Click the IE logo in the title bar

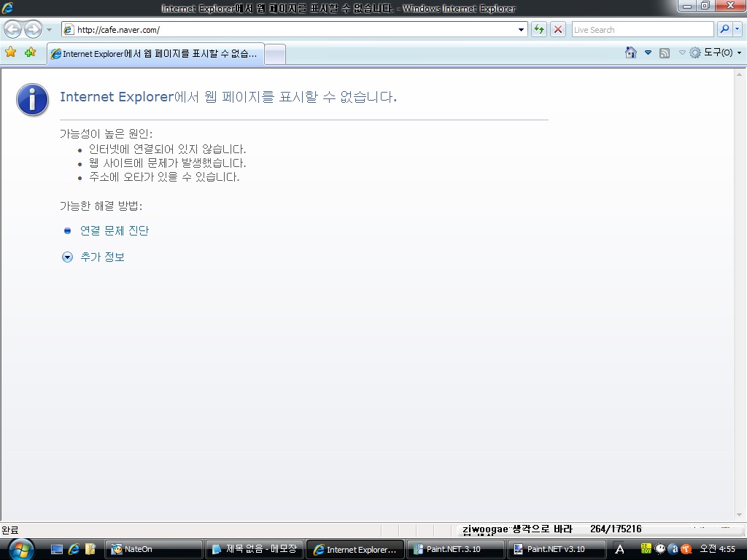point(7,7)
